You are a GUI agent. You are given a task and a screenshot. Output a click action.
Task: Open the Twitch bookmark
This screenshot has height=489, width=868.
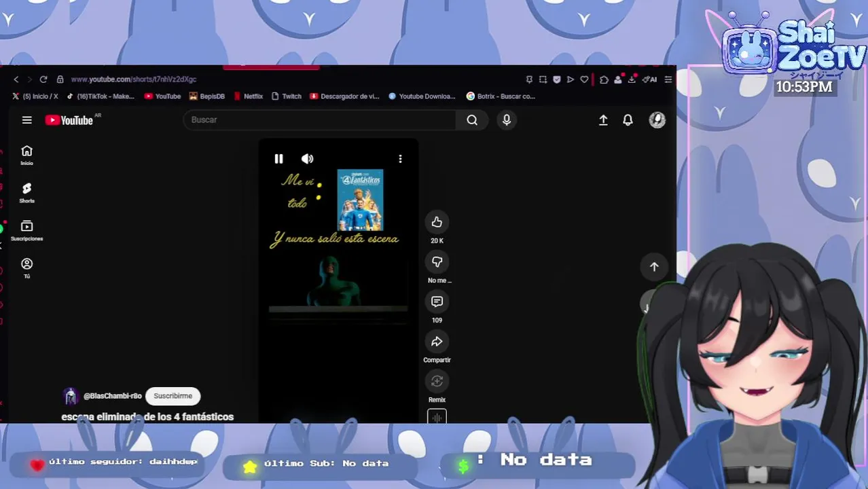[x=286, y=96]
